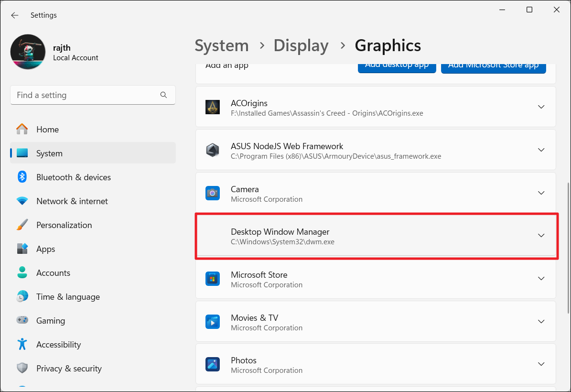The image size is (571, 392).
Task: Open the Gaming settings section
Action: [50, 321]
